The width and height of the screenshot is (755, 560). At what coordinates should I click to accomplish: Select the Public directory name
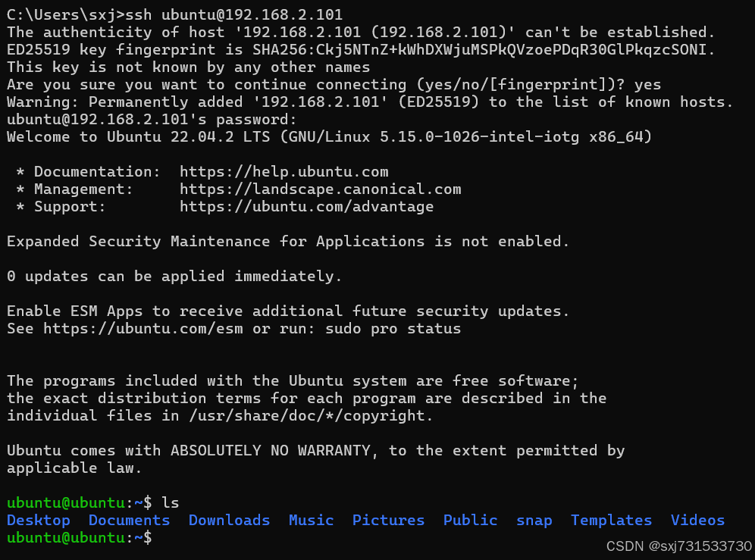tap(470, 521)
